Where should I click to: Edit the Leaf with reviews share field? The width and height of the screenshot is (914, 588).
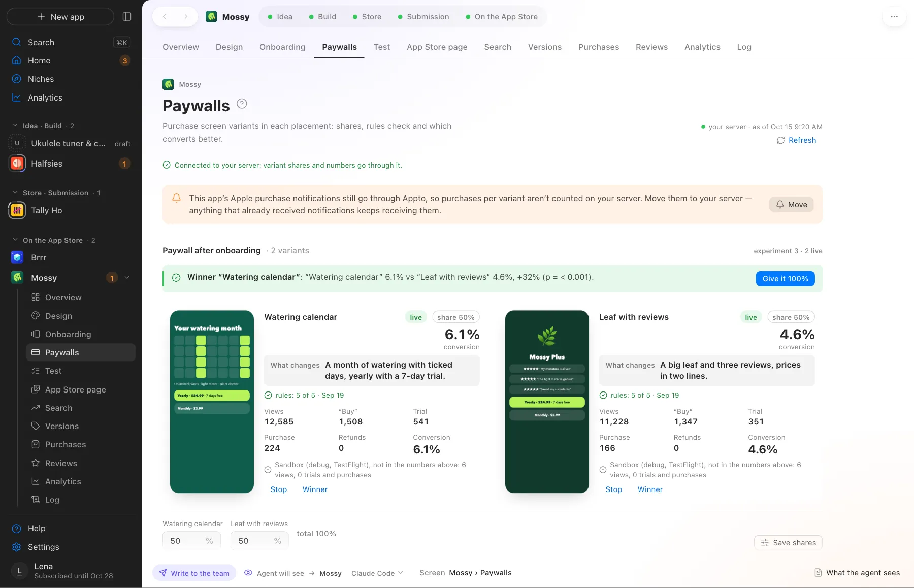(x=259, y=541)
